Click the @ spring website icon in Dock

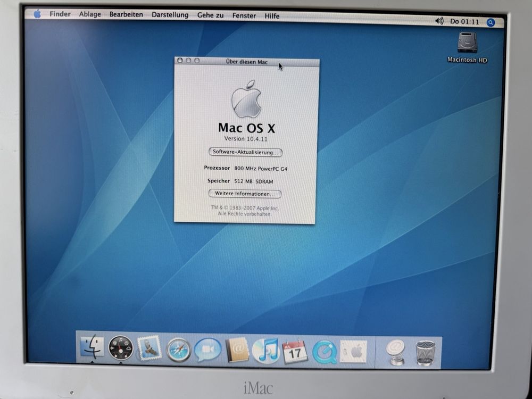(x=396, y=353)
